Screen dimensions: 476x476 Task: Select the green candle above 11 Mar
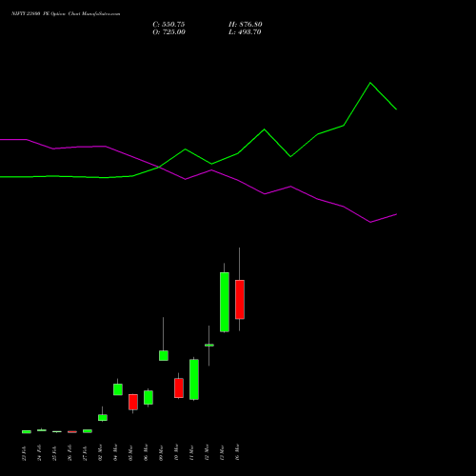[194, 379]
